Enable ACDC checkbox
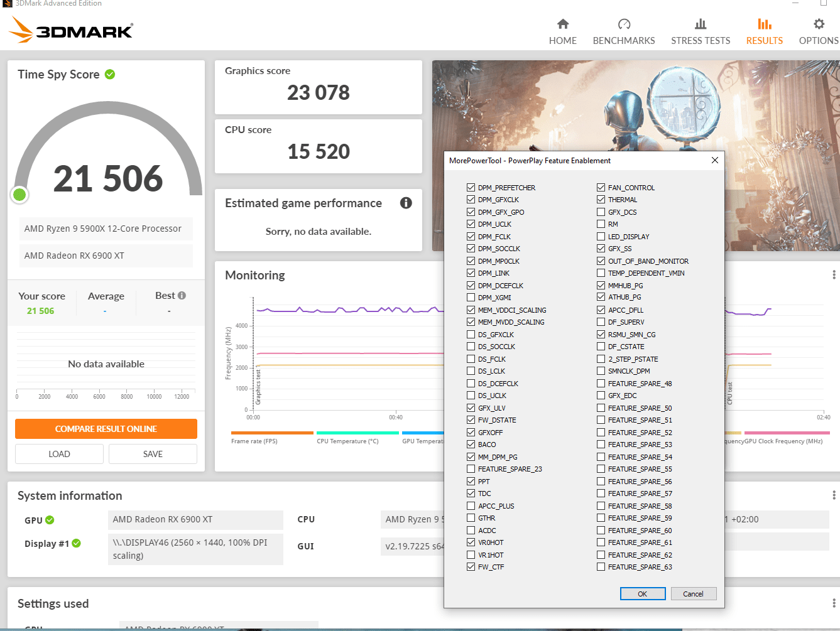 pyautogui.click(x=471, y=531)
